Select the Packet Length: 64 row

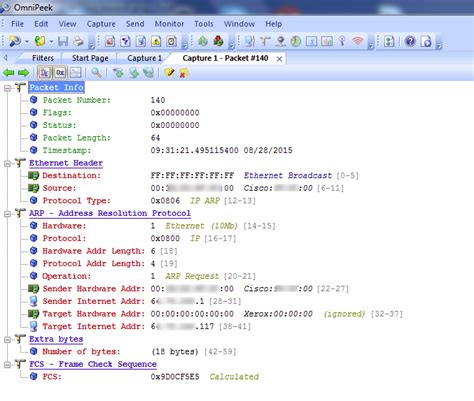click(x=95, y=138)
